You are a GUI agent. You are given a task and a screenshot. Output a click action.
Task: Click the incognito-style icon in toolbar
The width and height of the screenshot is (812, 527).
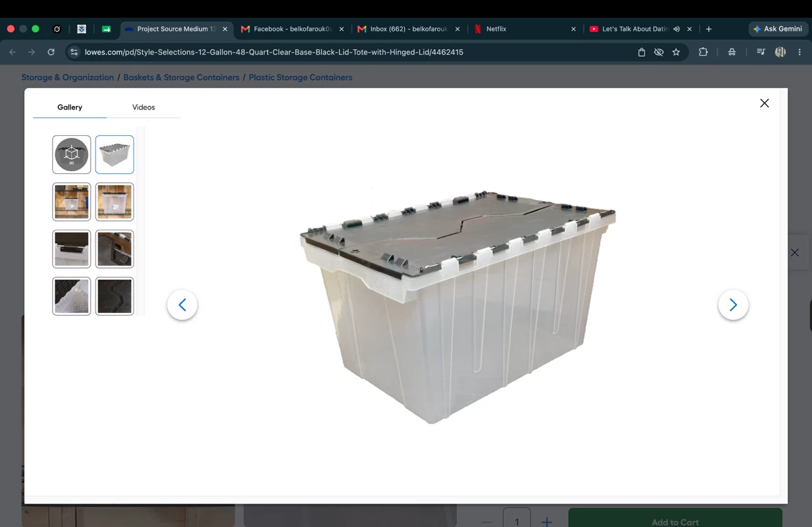coord(732,52)
